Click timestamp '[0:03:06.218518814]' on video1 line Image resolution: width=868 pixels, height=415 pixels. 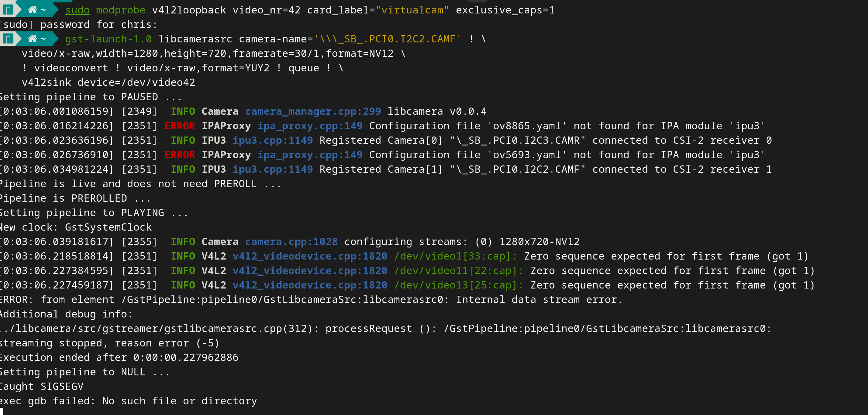tap(57, 256)
